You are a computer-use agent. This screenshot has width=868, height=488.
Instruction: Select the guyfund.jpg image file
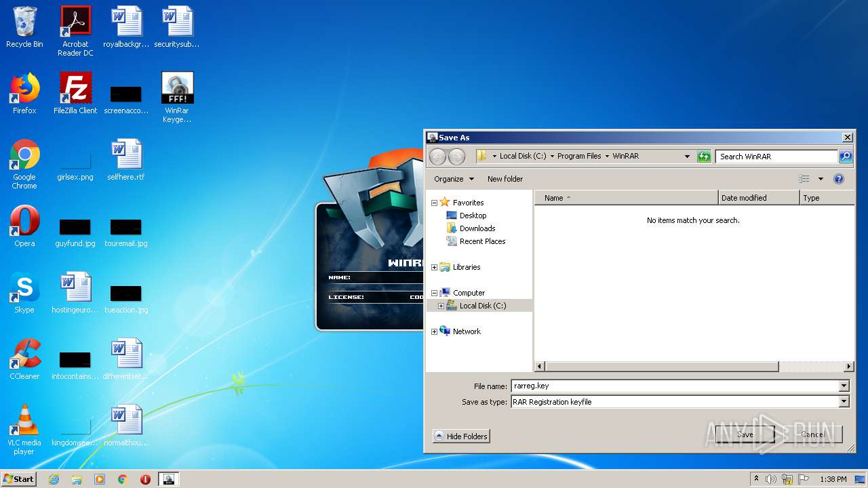[x=75, y=232]
